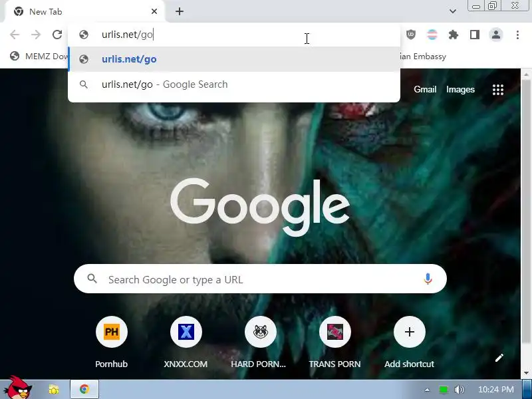Open the Embassy bookmark

coord(423,57)
